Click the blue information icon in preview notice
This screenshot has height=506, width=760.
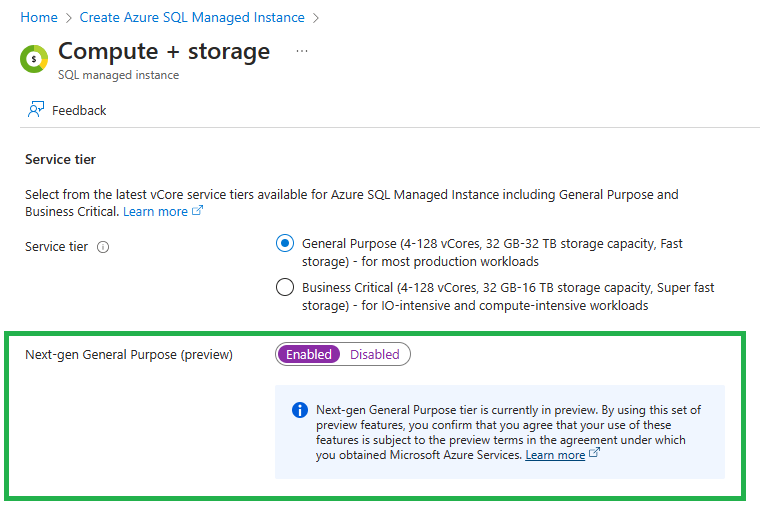pyautogui.click(x=299, y=410)
